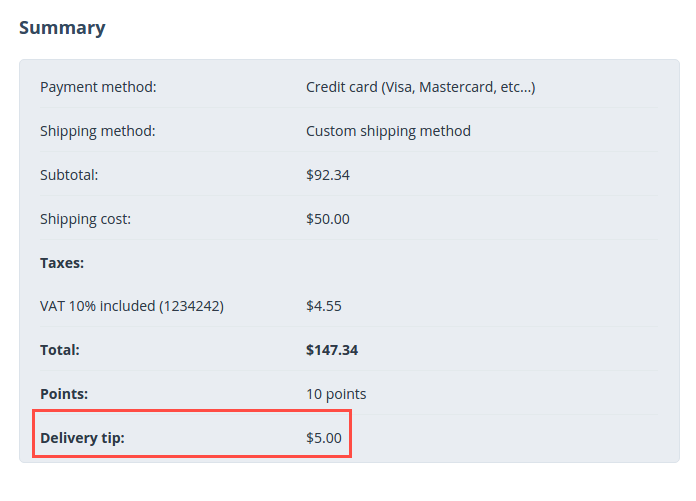Click the 10 points value

336,394
